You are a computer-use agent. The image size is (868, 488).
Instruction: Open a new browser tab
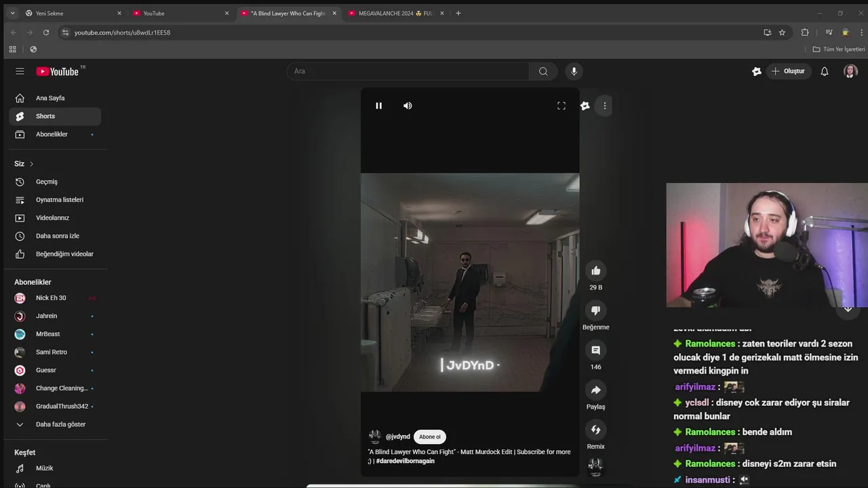point(458,13)
